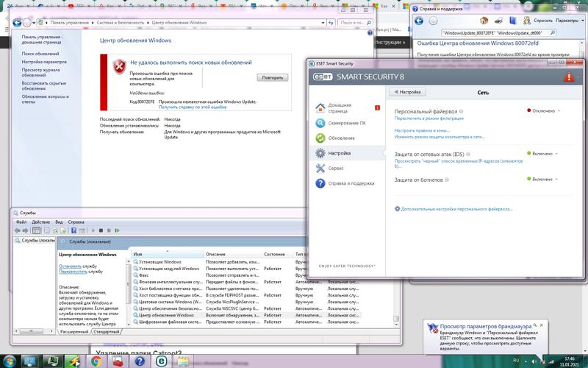
Task: Click Просмотр параметров брандмауэра notification title
Action: [485, 326]
